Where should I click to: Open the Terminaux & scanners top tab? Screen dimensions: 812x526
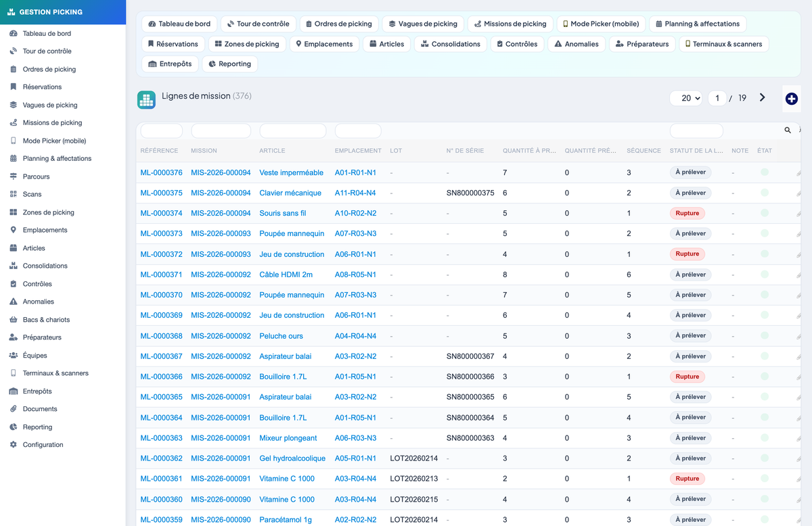point(723,44)
